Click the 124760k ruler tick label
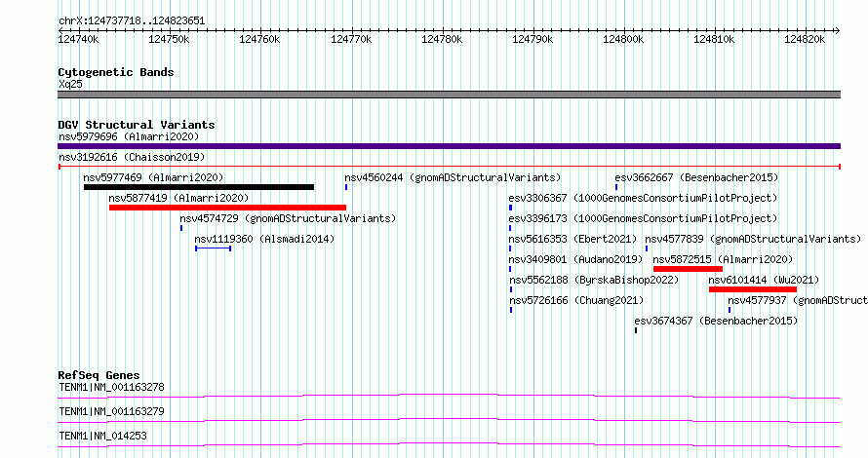This screenshot has height=458, width=868. pyautogui.click(x=259, y=39)
